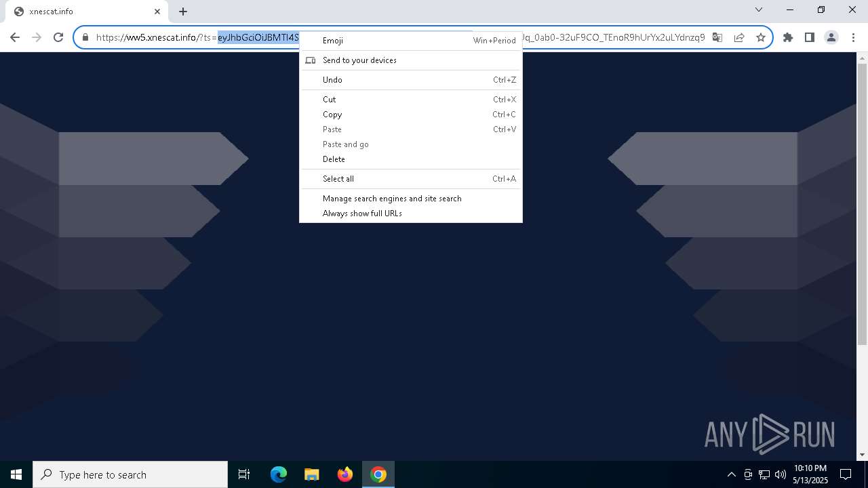Click Undo in the context menu
This screenshot has width=868, height=488.
(x=410, y=80)
